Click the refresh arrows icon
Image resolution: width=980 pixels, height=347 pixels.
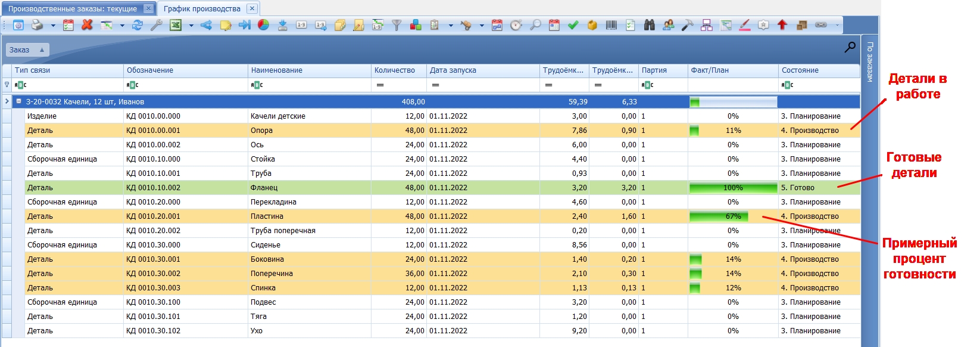click(138, 25)
